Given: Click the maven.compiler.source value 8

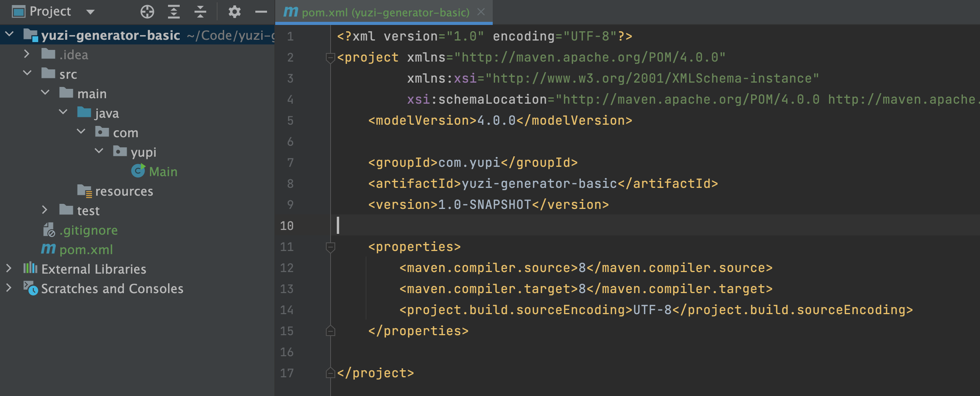Looking at the screenshot, I should (582, 268).
